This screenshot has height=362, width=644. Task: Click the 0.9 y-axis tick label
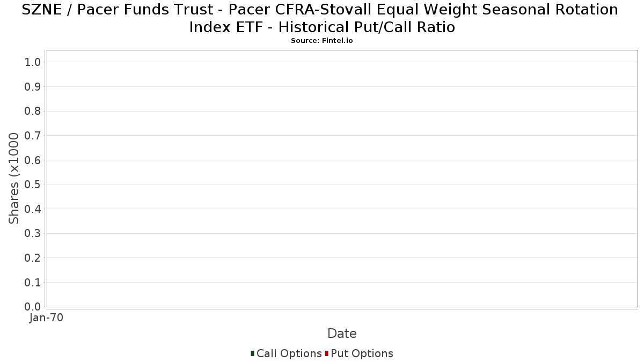tap(33, 87)
